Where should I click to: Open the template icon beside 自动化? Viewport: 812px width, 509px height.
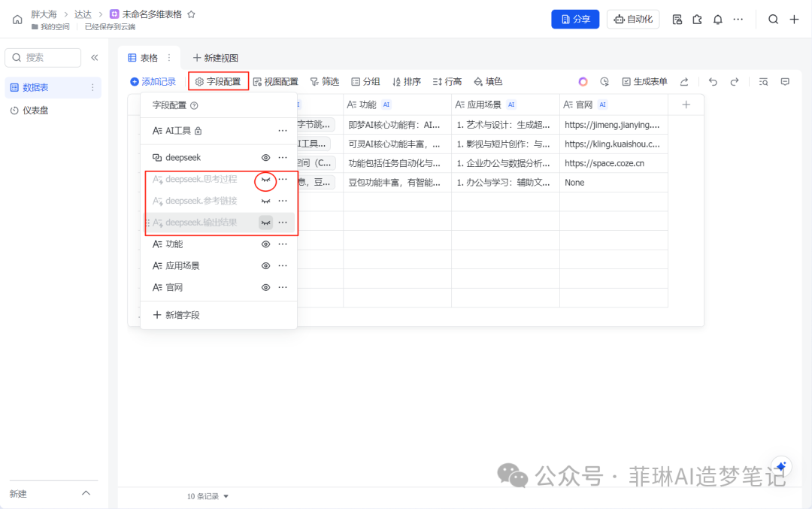click(677, 20)
